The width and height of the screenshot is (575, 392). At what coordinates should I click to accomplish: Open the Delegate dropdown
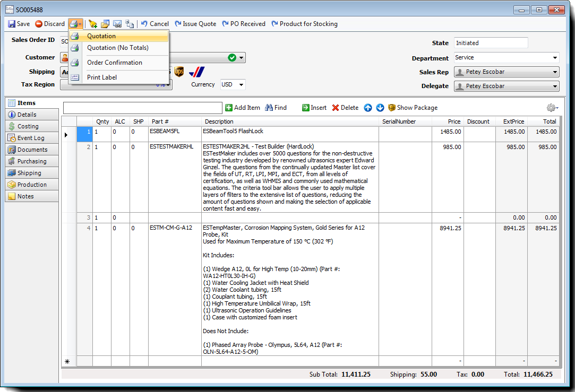click(555, 86)
